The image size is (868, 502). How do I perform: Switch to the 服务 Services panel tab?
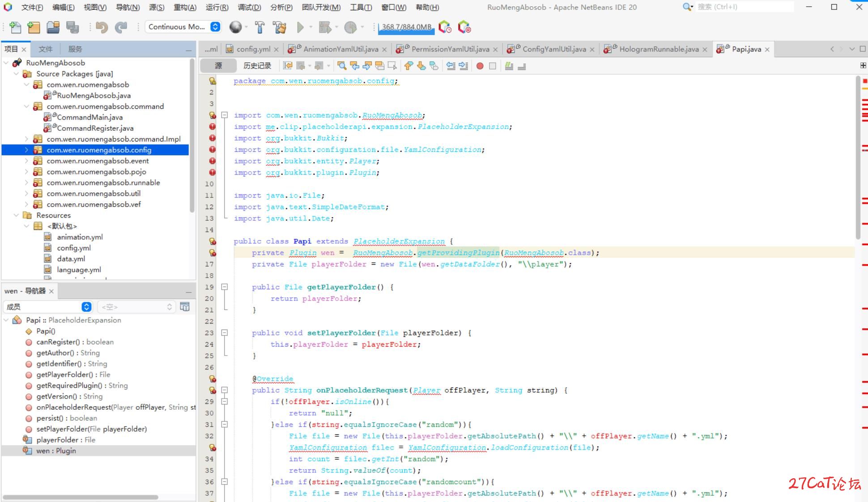[75, 49]
